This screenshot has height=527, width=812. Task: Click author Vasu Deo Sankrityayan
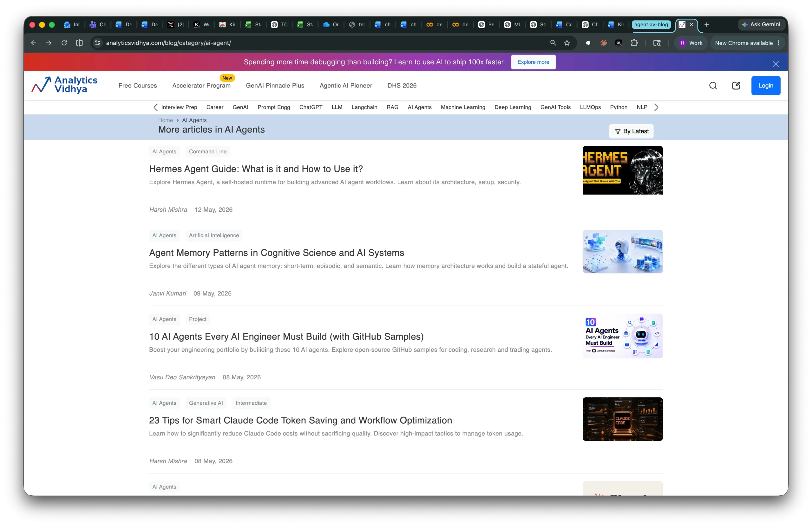click(182, 377)
